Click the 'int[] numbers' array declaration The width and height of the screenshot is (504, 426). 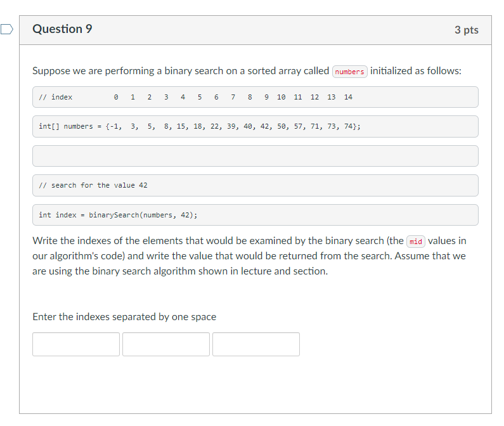[255, 126]
